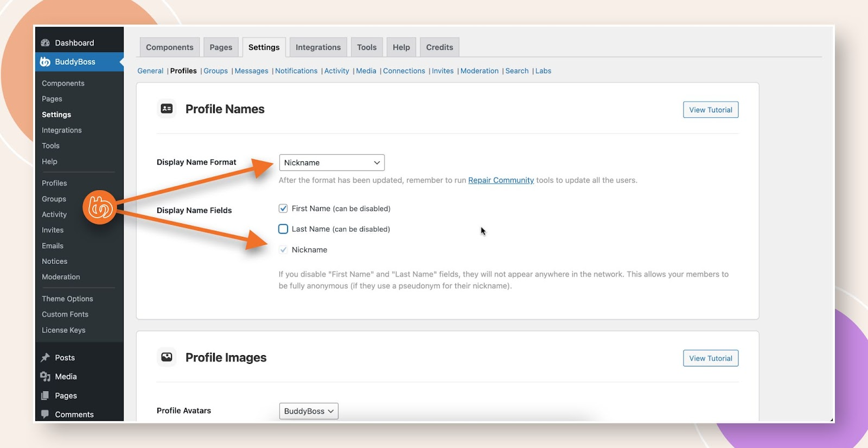The width and height of the screenshot is (868, 448).
Task: Click the Comments bubble icon
Action: click(x=45, y=414)
